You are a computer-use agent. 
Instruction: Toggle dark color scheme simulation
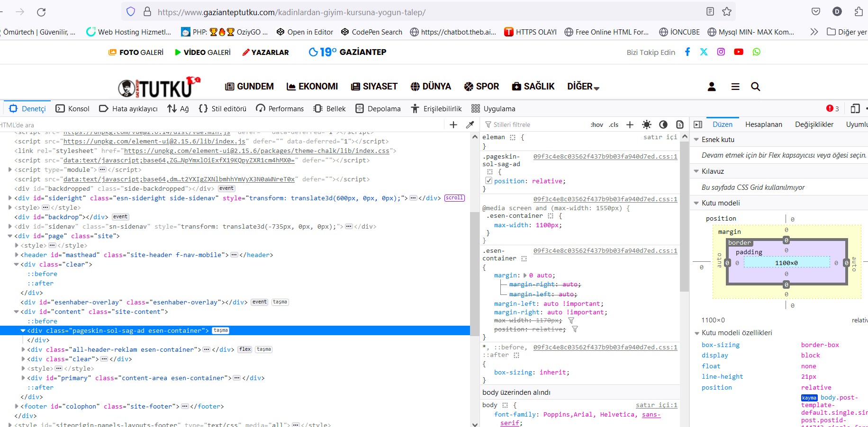(x=663, y=125)
